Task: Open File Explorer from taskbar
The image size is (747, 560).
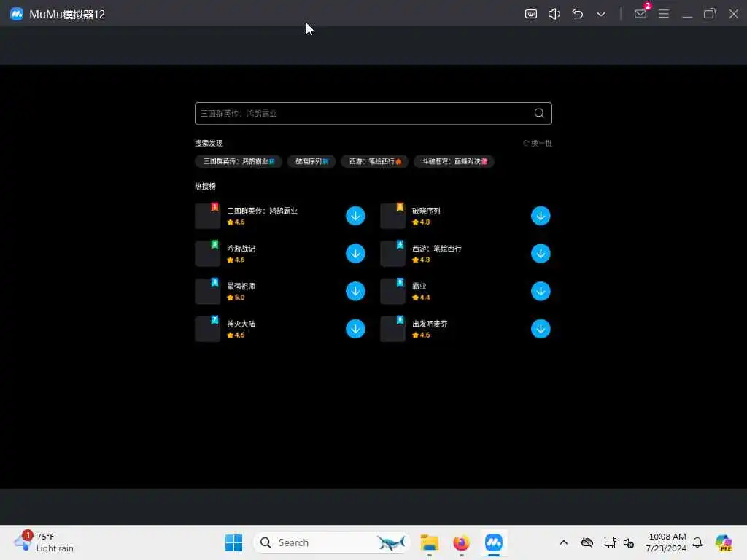Action: click(429, 542)
